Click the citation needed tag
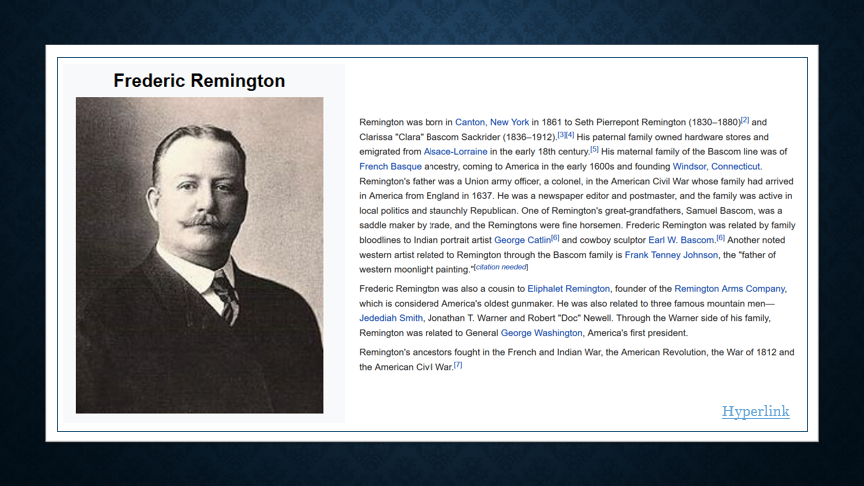 500,267
